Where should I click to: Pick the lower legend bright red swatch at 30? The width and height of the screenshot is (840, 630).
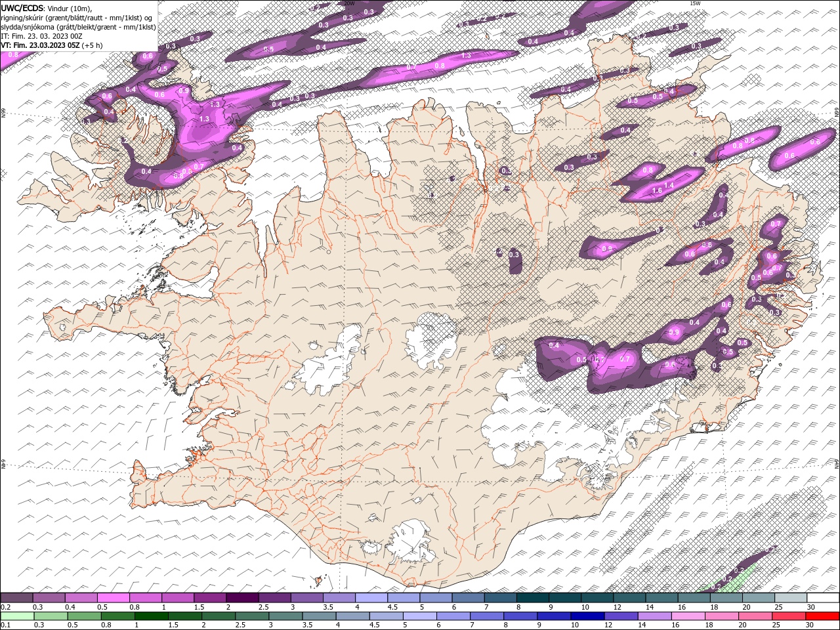click(822, 616)
